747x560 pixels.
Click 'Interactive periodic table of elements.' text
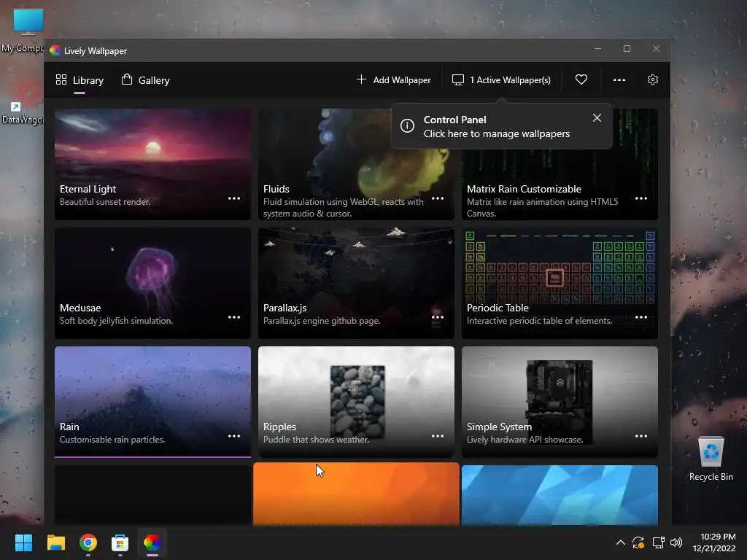coord(539,321)
